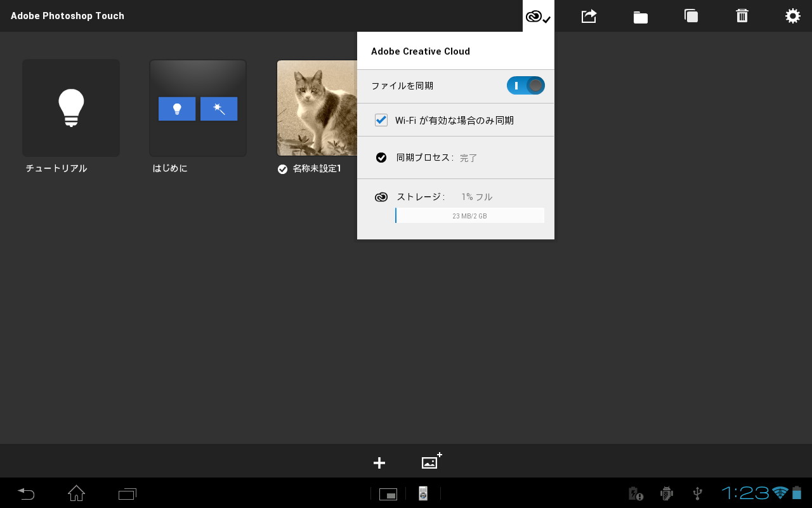812x508 pixels.
Task: Toggle the ファイルを同期 switch
Action: [526, 86]
